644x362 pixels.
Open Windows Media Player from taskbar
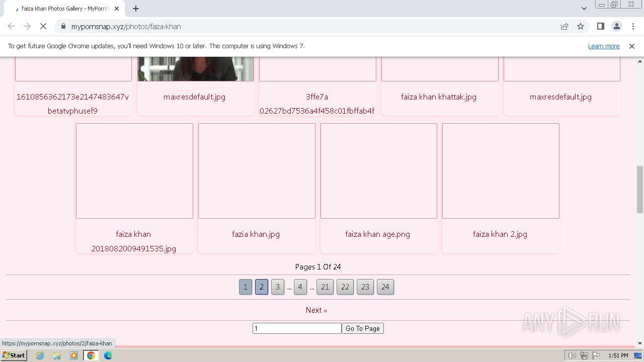(x=74, y=355)
